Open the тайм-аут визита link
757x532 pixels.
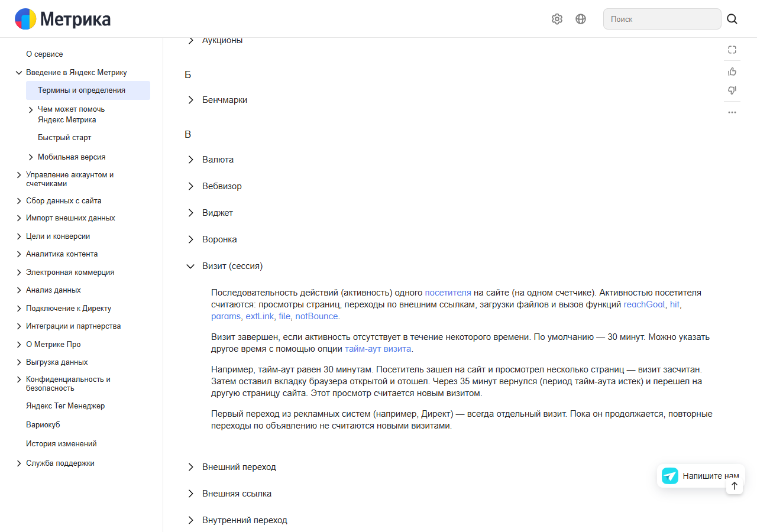378,349
